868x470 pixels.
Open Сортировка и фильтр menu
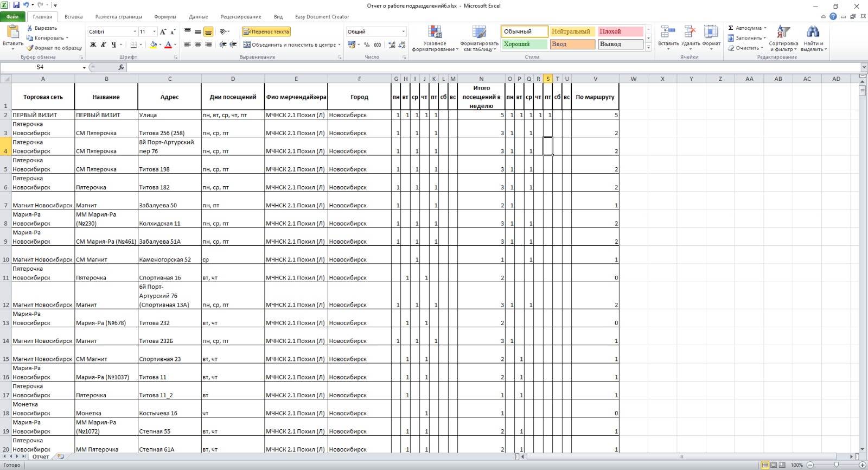(x=783, y=38)
